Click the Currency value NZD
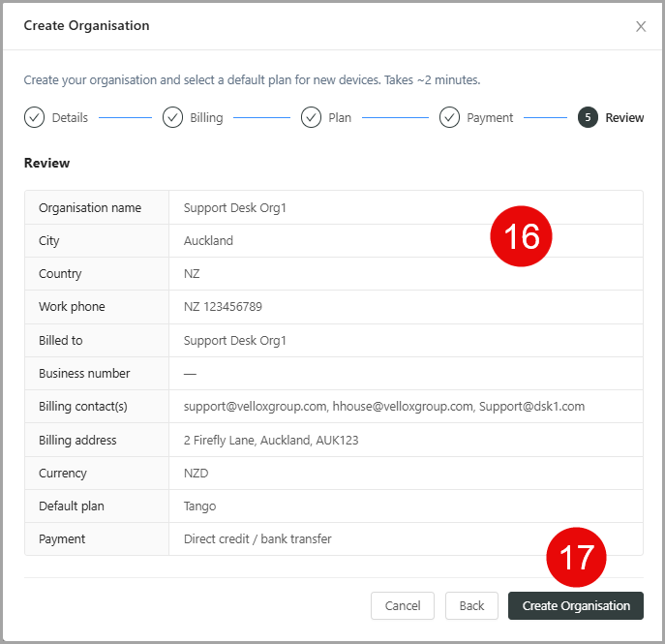665x644 pixels. tap(196, 473)
